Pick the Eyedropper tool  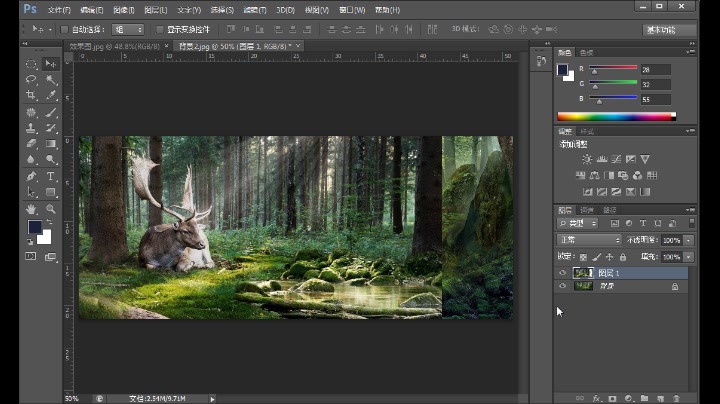51,95
